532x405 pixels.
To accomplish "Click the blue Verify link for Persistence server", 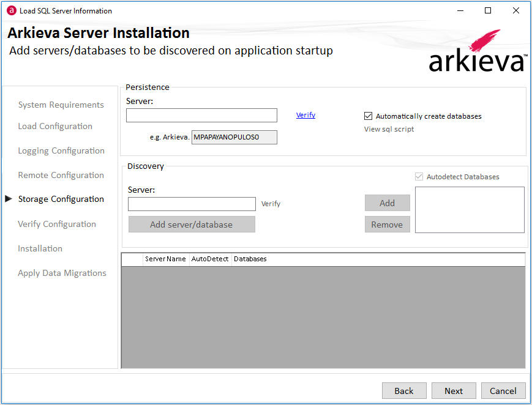I will coord(305,115).
